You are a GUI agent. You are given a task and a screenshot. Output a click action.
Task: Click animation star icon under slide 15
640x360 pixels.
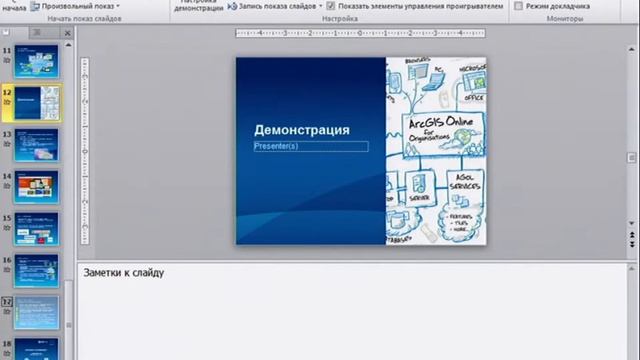[x=7, y=228]
